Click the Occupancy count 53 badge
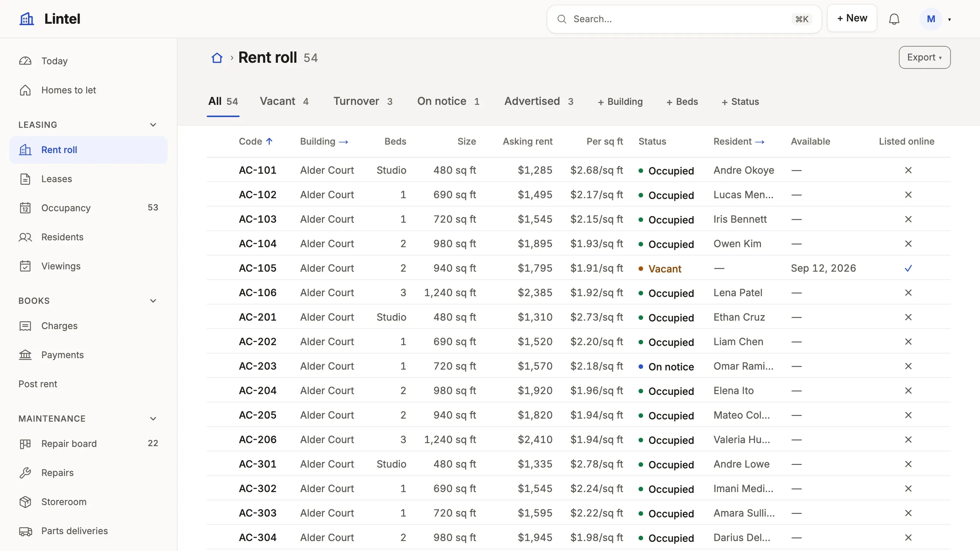The image size is (980, 551). tap(153, 207)
